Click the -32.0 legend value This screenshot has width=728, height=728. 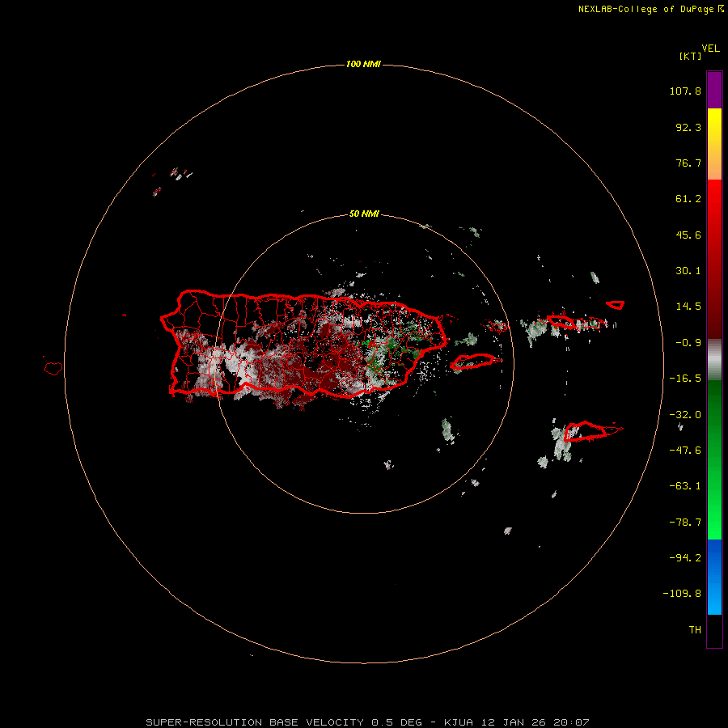[x=685, y=415]
